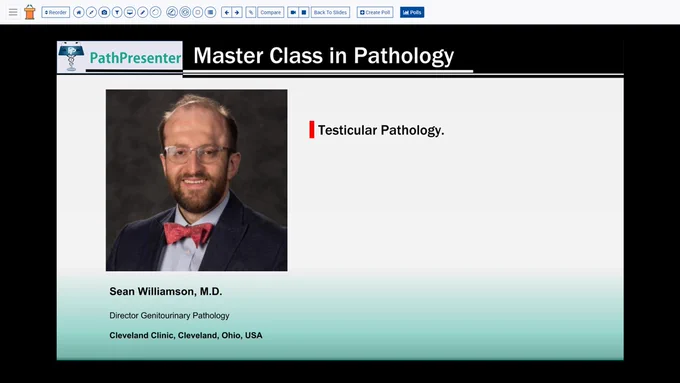Click the camera snapshot icon
This screenshot has width=680, height=383.
click(104, 12)
